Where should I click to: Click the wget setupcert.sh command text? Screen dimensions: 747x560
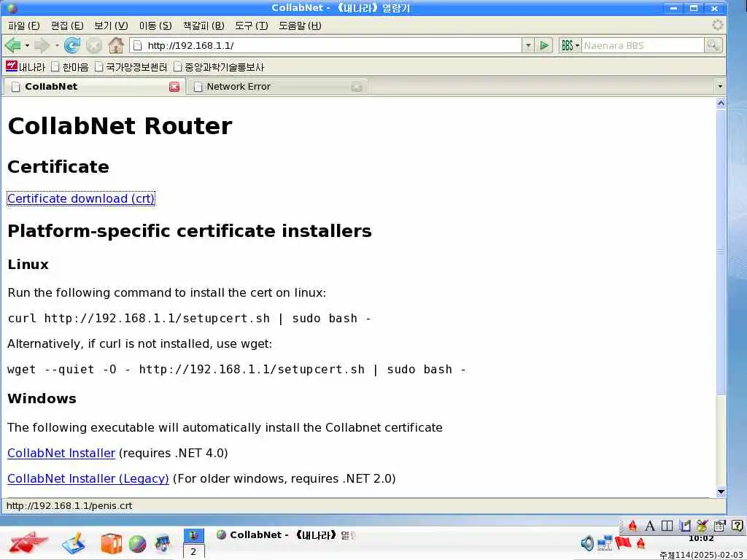[x=237, y=370]
